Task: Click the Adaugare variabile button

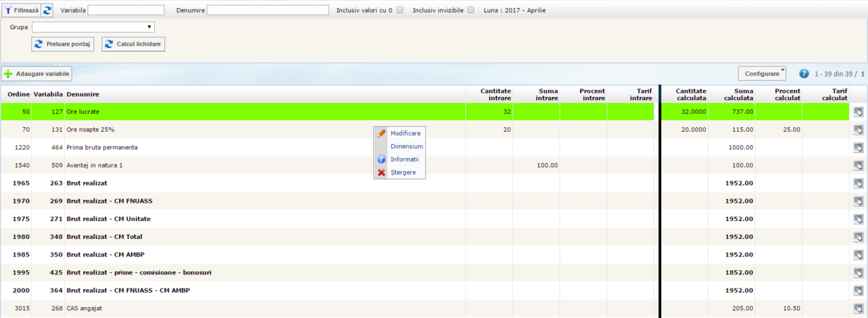Action: tap(37, 74)
